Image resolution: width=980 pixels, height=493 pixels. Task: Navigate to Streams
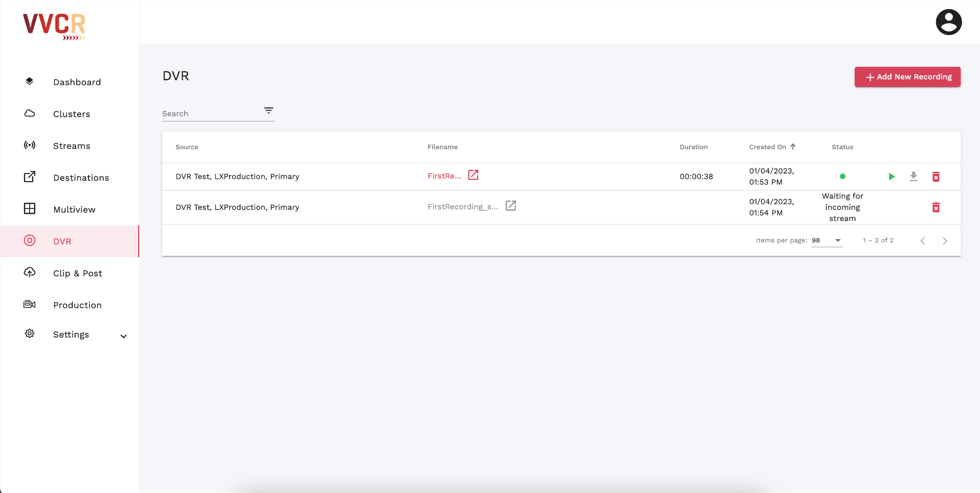pos(72,145)
